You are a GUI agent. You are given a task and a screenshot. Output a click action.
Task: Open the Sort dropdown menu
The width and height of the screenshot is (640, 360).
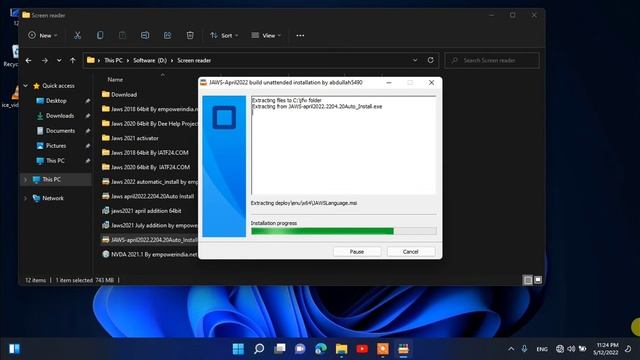pyautogui.click(x=224, y=36)
